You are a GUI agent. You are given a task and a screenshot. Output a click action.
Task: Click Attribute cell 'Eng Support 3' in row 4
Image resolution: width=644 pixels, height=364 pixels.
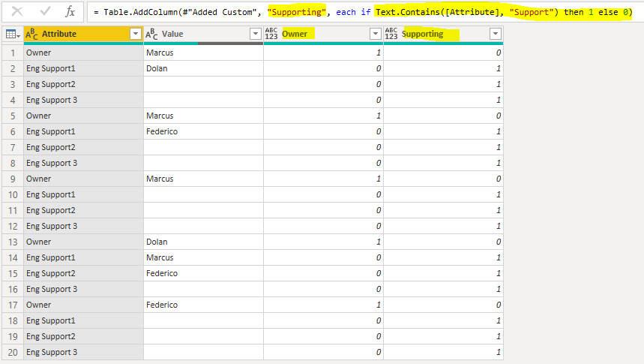[83, 100]
